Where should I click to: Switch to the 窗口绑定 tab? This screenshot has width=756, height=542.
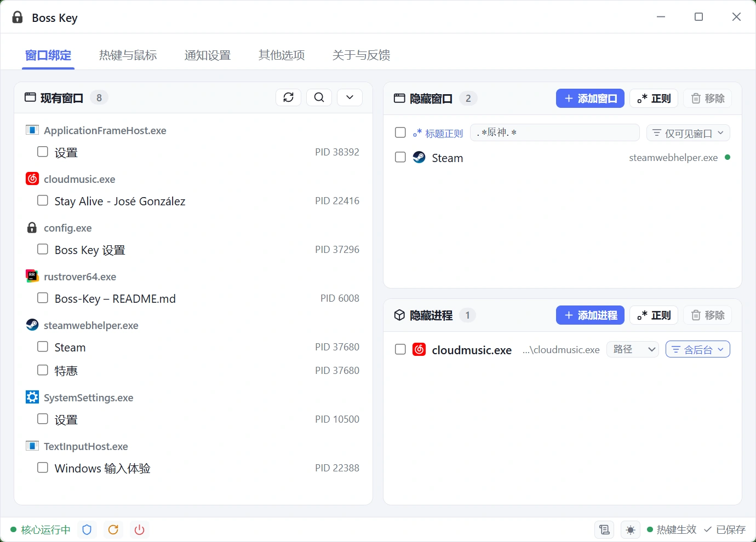click(48, 55)
